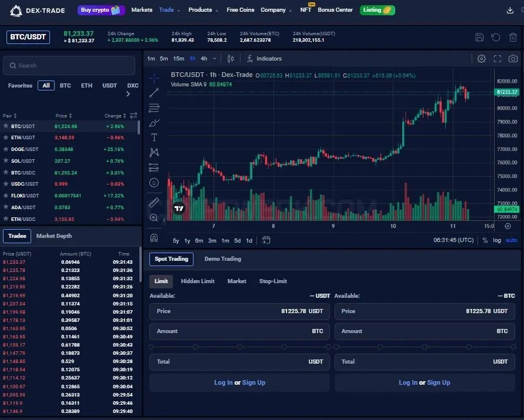Open the Free Coins link

point(241,10)
